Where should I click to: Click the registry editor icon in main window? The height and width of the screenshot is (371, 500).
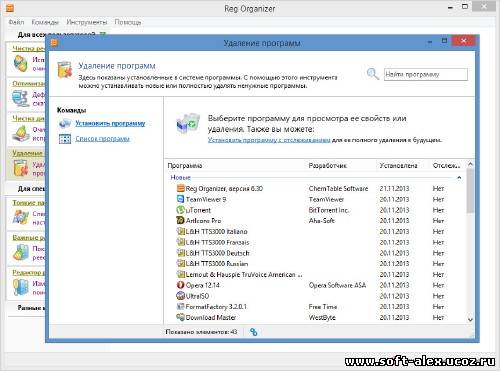21,287
